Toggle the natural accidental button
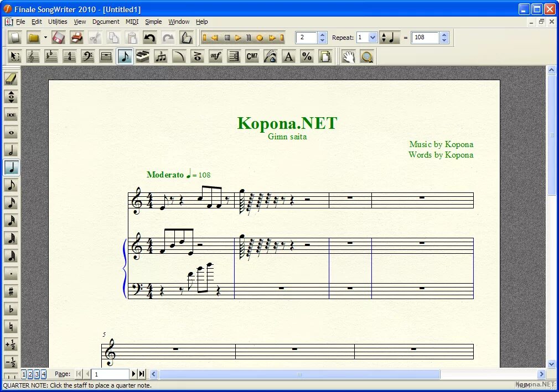The height and width of the screenshot is (392, 559). [11, 327]
